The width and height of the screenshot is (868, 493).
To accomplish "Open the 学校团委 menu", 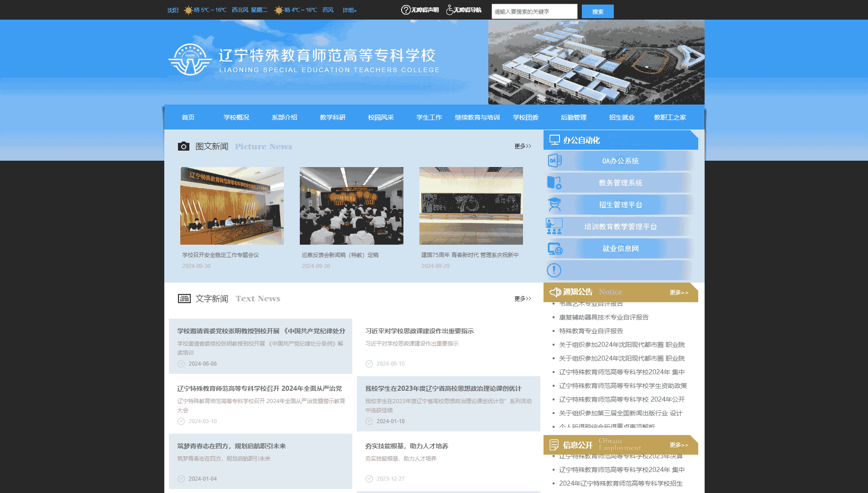I will point(526,117).
